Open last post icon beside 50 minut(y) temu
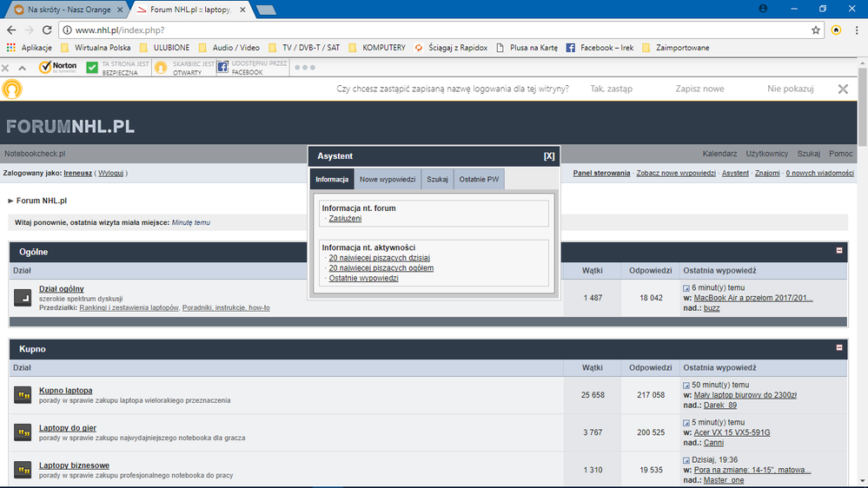Image resolution: width=868 pixels, height=488 pixels. coord(686,386)
